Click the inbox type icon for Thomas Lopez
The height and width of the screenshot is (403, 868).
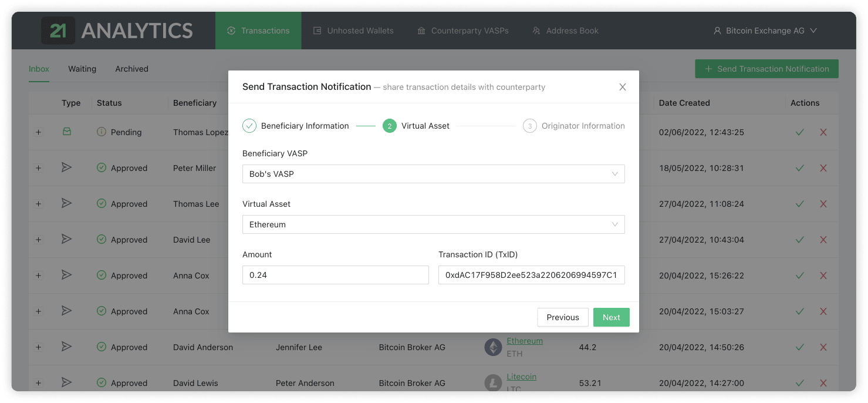coord(67,132)
